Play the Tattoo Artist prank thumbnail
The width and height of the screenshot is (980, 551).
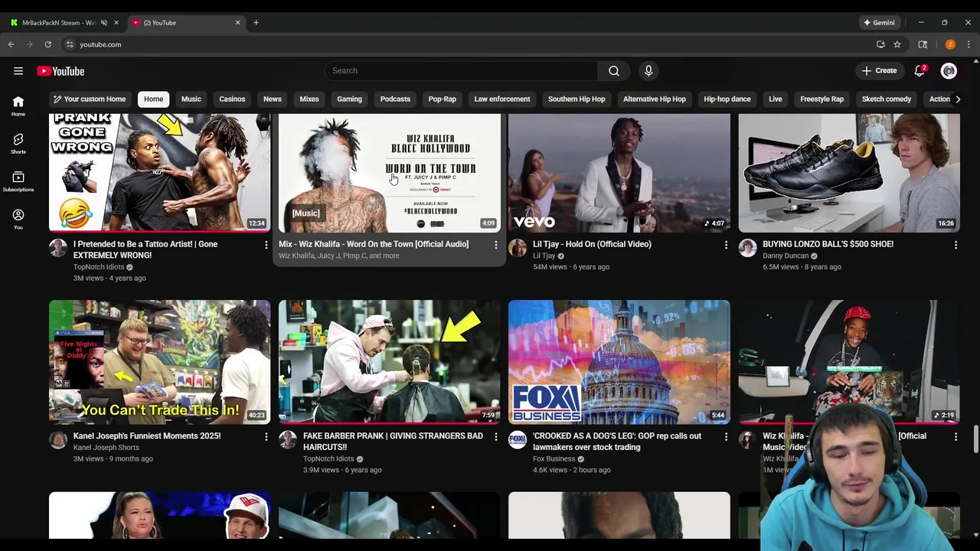[159, 173]
